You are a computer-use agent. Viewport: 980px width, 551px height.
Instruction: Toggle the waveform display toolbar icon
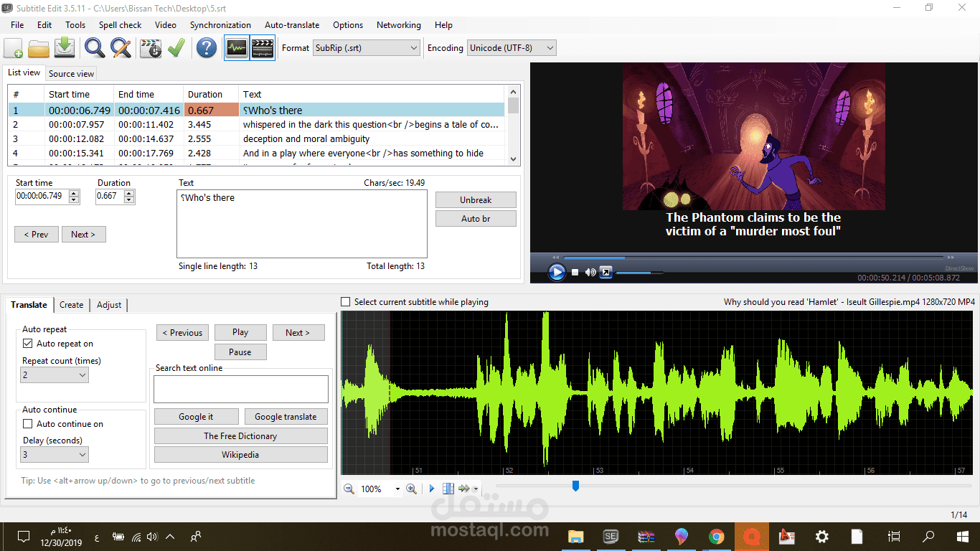pos(237,48)
